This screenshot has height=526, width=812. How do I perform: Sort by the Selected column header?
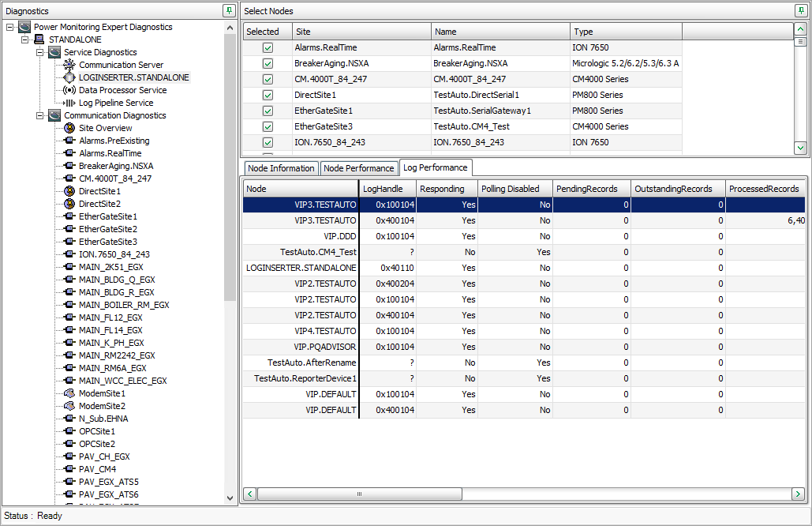(x=268, y=32)
